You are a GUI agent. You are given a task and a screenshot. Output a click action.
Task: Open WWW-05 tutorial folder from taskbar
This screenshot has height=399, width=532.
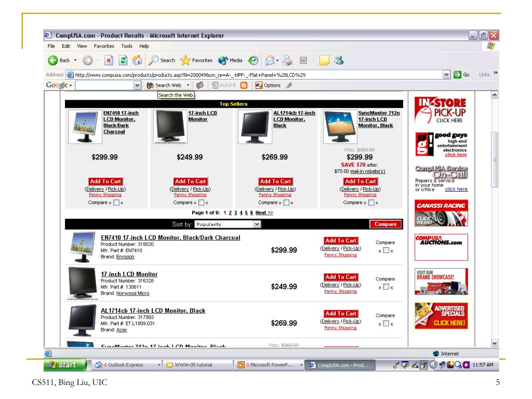pos(197,365)
